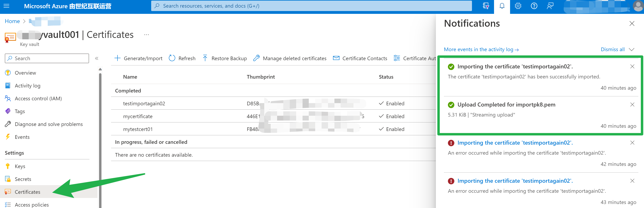Dismiss the Upload Completed notification

(632, 105)
